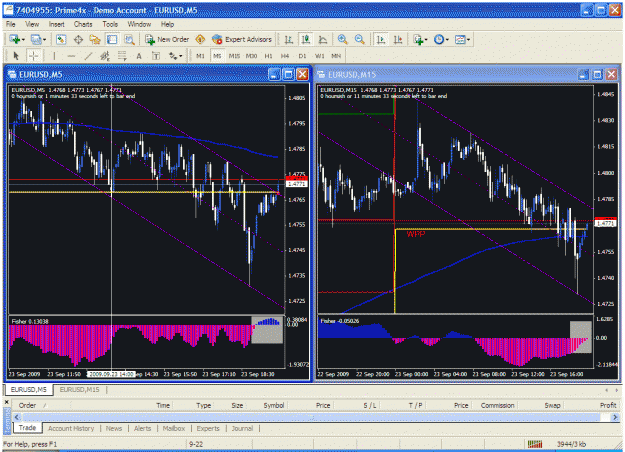
Task: Select the Arrows symbols tool
Action: 173,56
